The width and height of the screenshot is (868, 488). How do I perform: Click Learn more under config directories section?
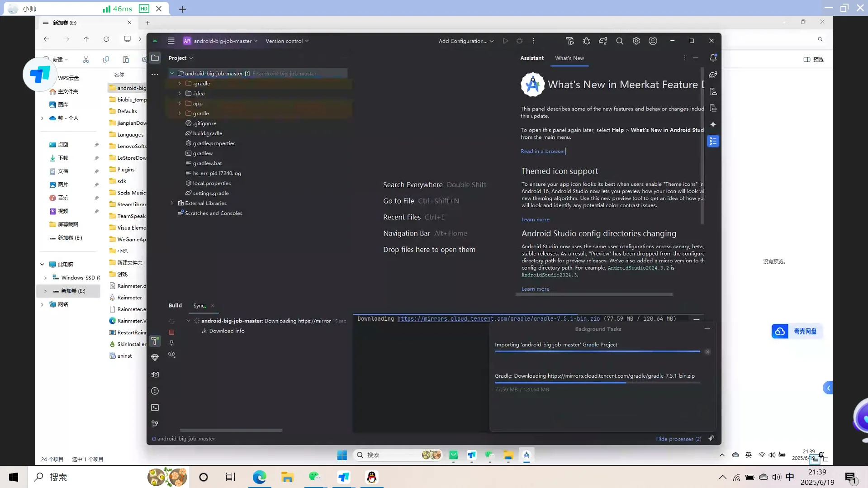(x=536, y=289)
